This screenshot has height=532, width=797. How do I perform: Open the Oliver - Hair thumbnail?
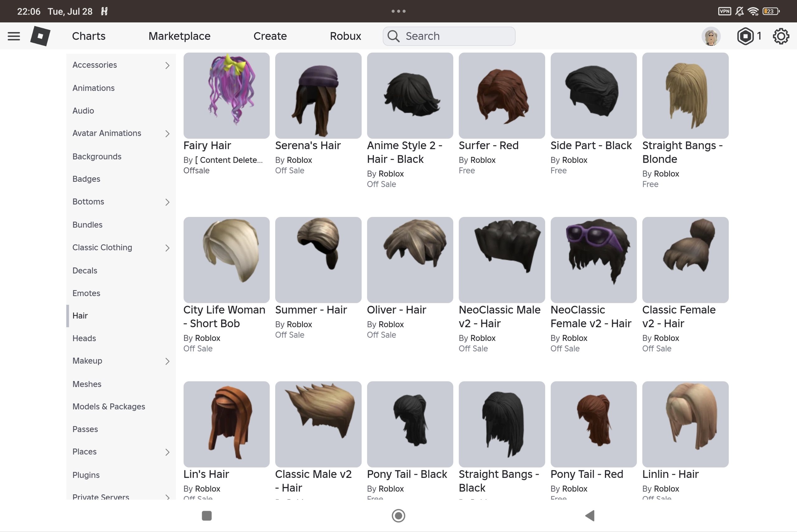point(410,260)
